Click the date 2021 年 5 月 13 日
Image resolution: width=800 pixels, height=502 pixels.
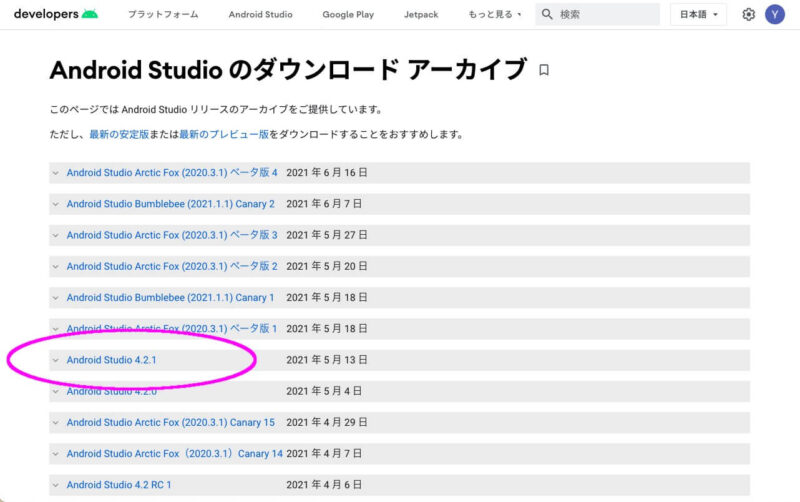click(x=327, y=360)
